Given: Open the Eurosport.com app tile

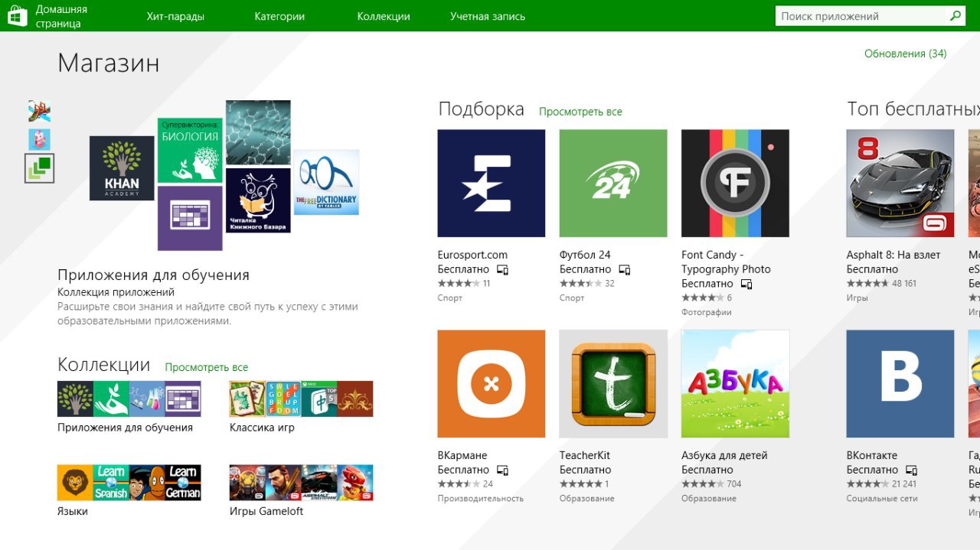Looking at the screenshot, I should click(x=492, y=183).
